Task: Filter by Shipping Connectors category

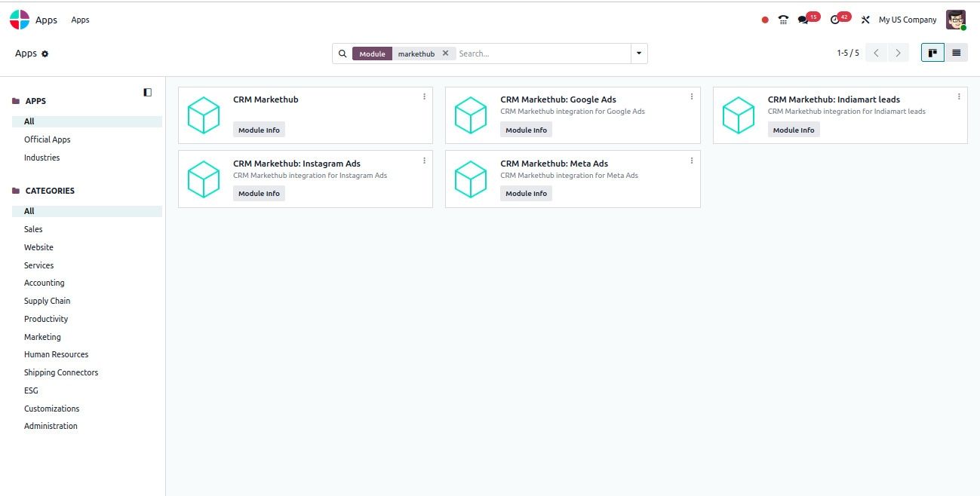Action: coord(61,372)
